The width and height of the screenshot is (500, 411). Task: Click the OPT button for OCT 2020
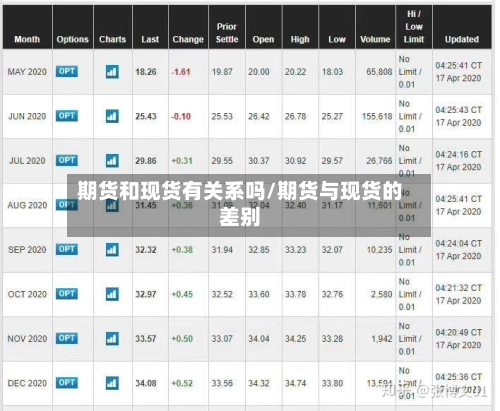[67, 294]
